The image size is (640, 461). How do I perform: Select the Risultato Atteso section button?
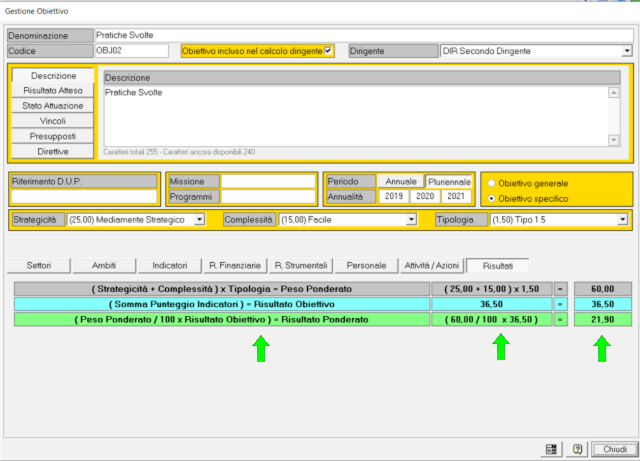click(x=53, y=91)
